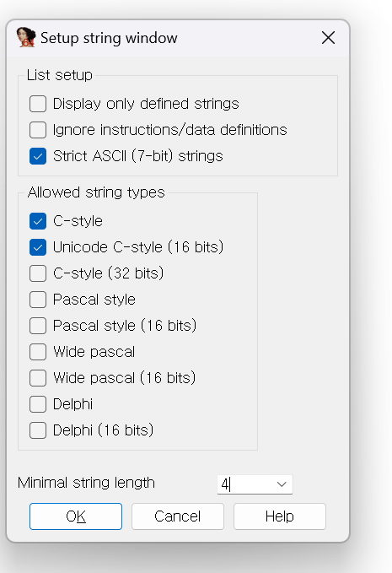
Task: Close the Setup string window dialog
Action: tap(328, 38)
